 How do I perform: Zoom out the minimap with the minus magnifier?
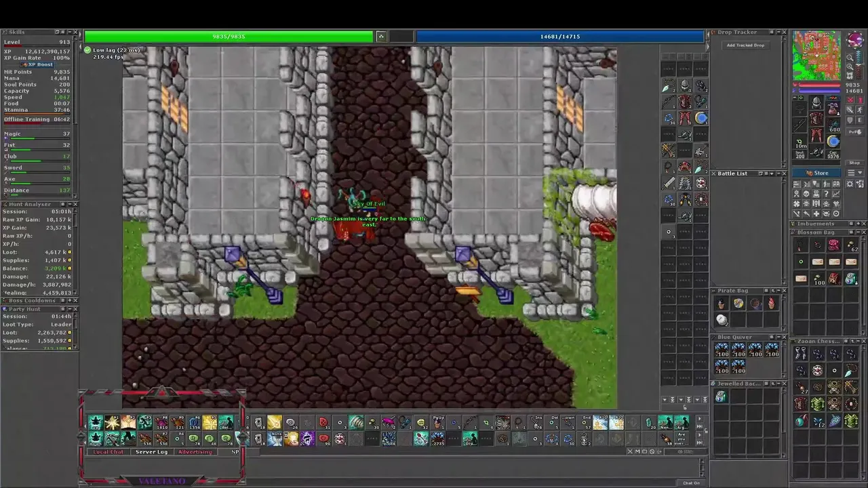click(850, 58)
